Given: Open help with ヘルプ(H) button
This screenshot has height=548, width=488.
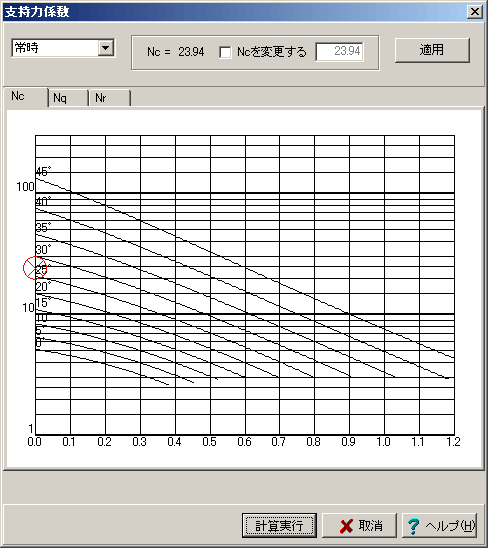Looking at the screenshot, I should [x=439, y=525].
